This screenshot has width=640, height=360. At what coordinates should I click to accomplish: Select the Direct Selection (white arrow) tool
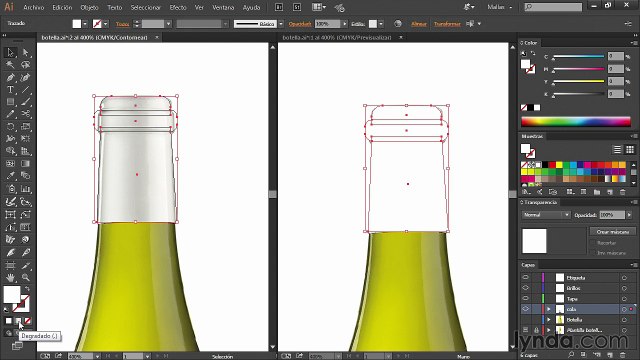tap(25, 52)
